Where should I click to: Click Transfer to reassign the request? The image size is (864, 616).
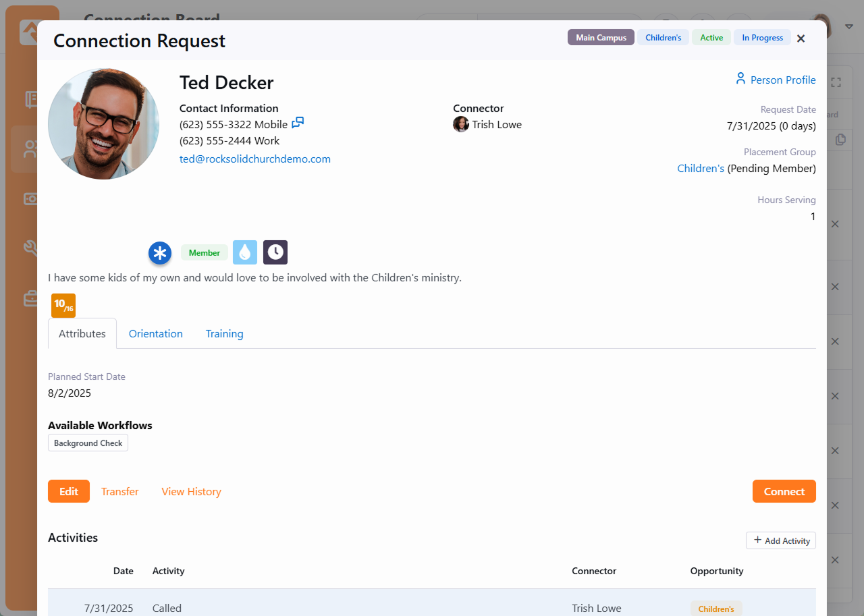tap(120, 492)
